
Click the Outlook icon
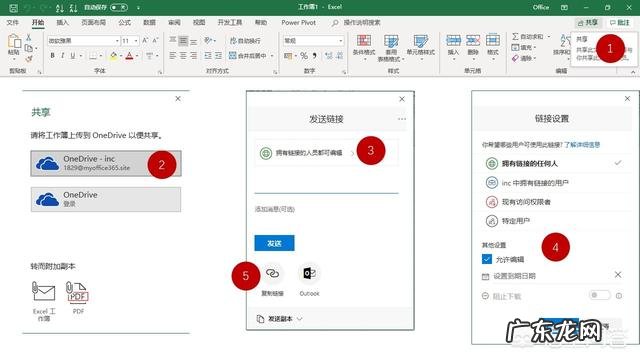tap(309, 273)
